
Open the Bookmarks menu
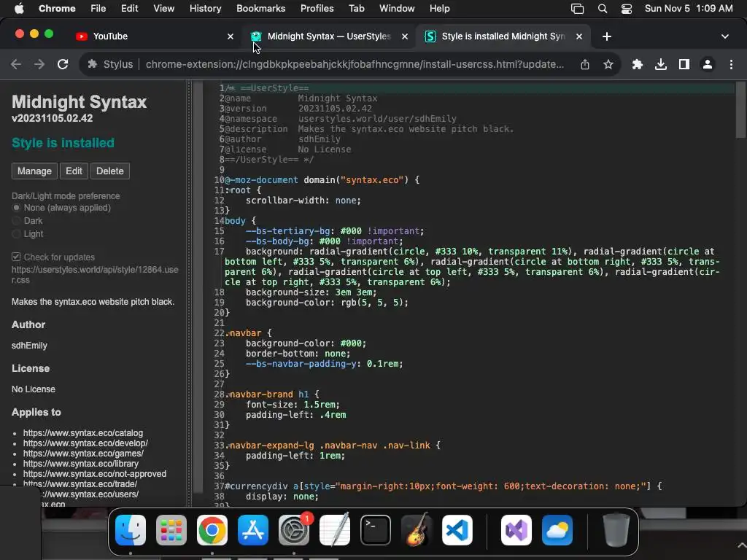[x=260, y=9]
